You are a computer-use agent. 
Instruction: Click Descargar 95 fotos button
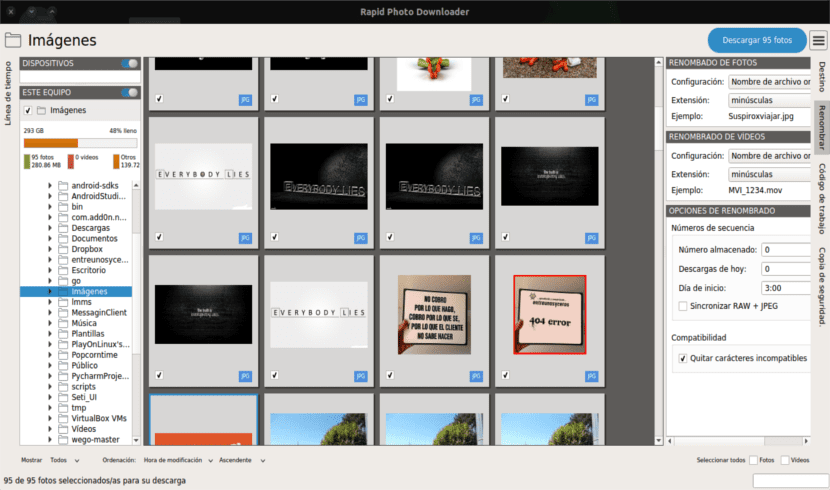click(757, 40)
